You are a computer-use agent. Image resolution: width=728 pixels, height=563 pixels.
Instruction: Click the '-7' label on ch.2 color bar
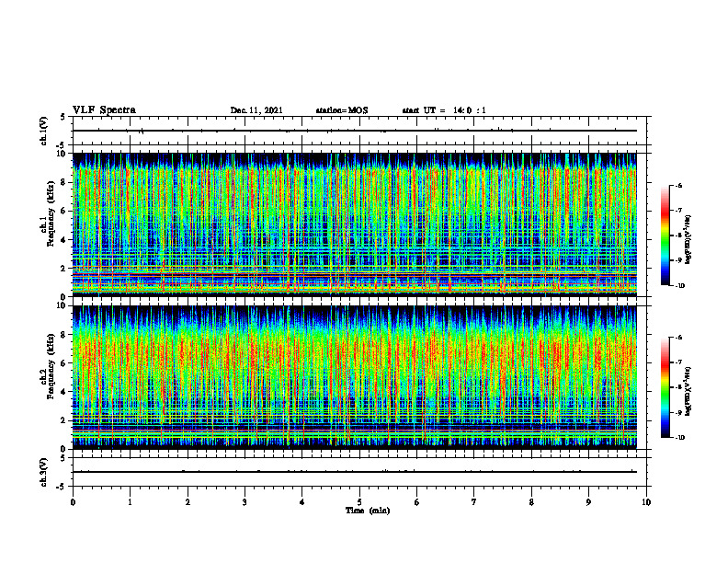679,362
